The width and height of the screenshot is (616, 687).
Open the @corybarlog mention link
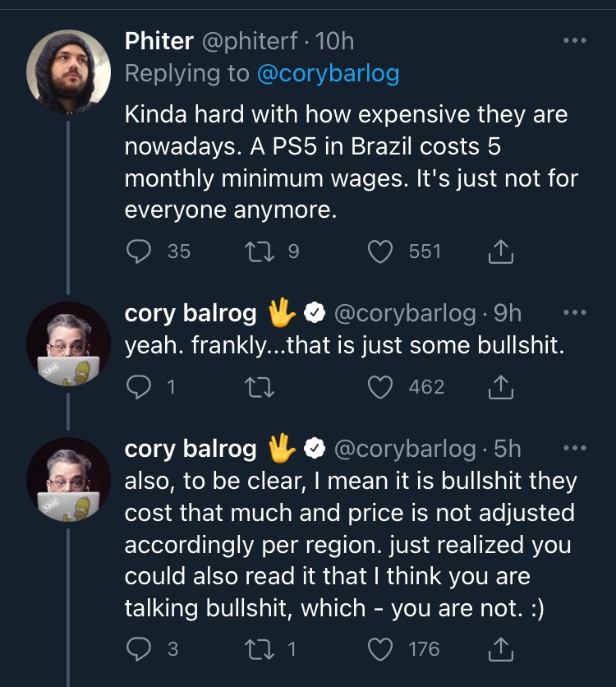tap(328, 73)
